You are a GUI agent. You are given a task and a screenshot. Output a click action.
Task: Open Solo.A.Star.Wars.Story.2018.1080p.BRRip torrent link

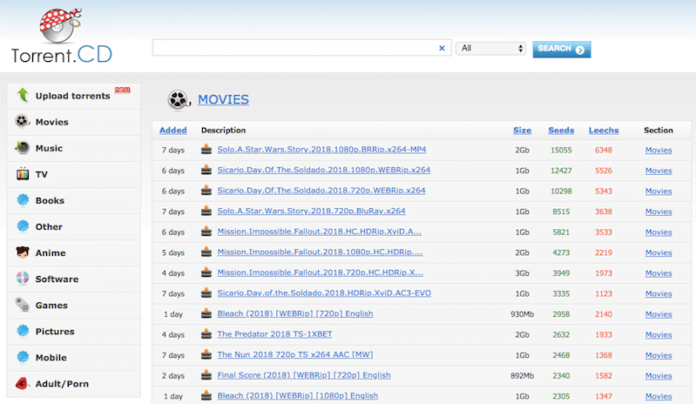point(322,150)
